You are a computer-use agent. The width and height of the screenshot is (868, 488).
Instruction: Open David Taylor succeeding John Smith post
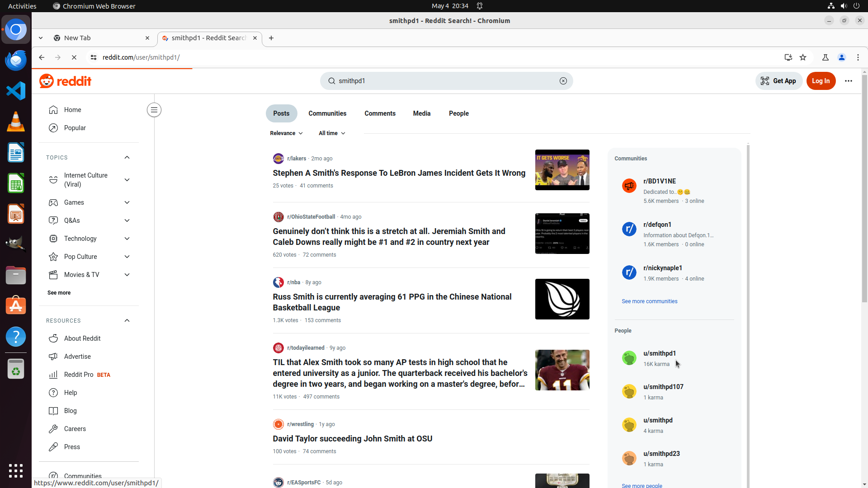(x=352, y=439)
